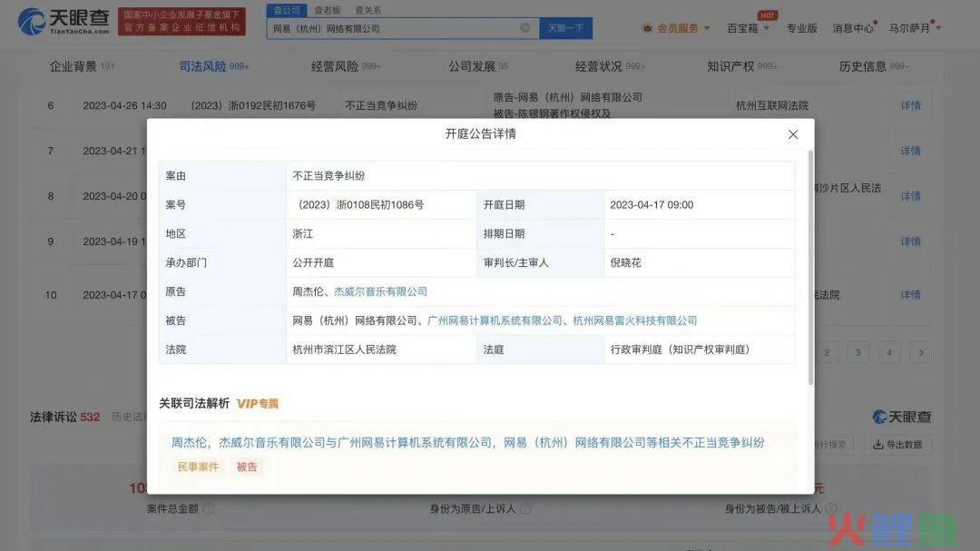The image size is (980, 551).
Task: Open plaintiff link 杰威尔音乐有限公司
Action: tap(380, 291)
